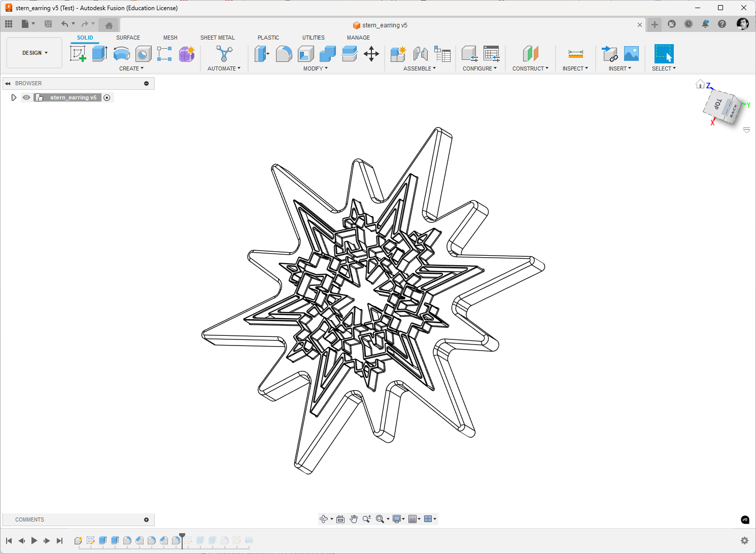
Task: Select the Hole tool icon
Action: click(x=143, y=53)
